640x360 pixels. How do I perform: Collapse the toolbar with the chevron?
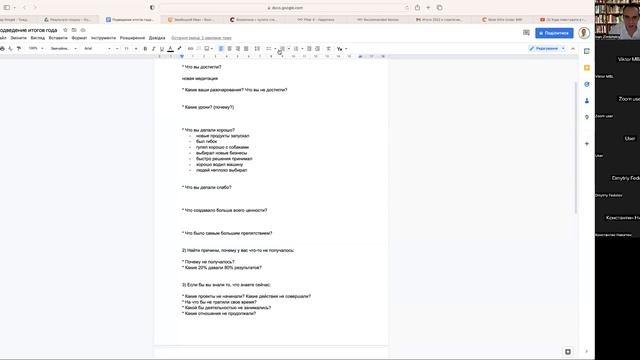coord(573,49)
